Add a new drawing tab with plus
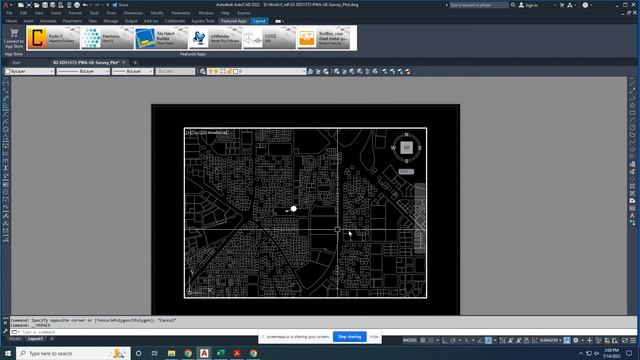Image resolution: width=640 pixels, height=360 pixels. [136, 62]
